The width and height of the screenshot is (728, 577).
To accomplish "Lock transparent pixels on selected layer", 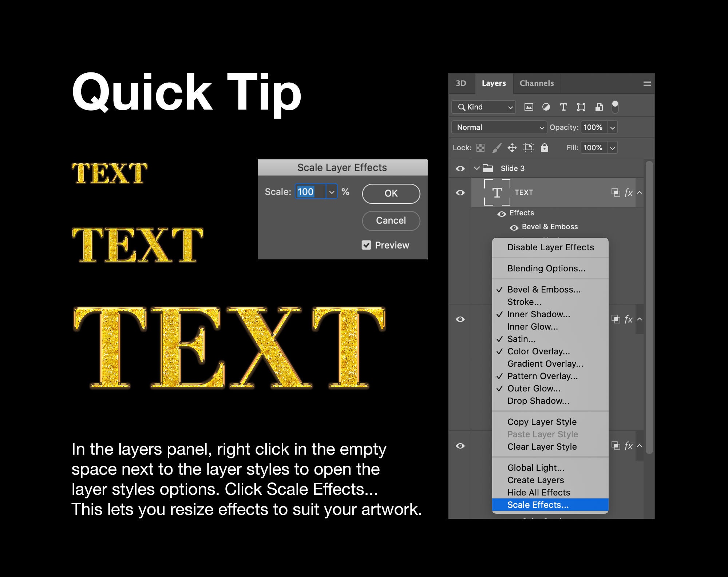I will point(480,148).
